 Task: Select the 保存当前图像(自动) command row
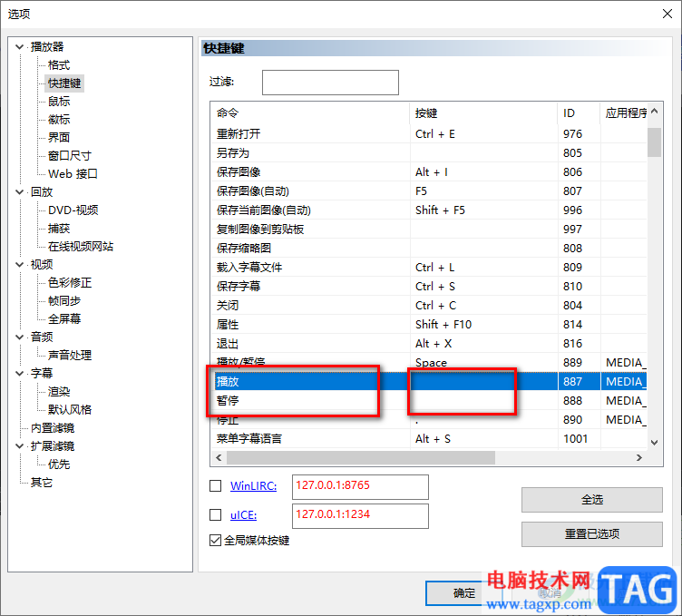[x=428, y=210]
